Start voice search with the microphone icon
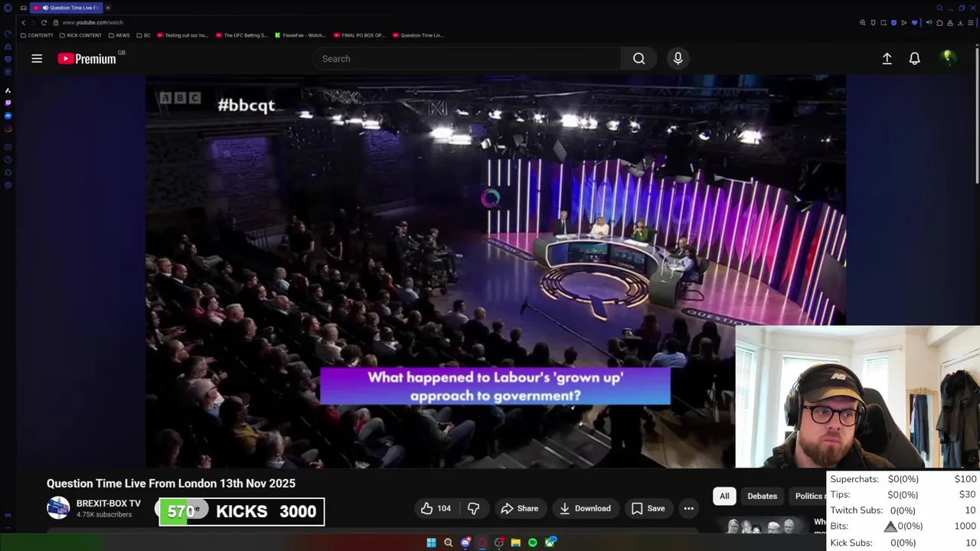The image size is (980, 551). pos(678,58)
